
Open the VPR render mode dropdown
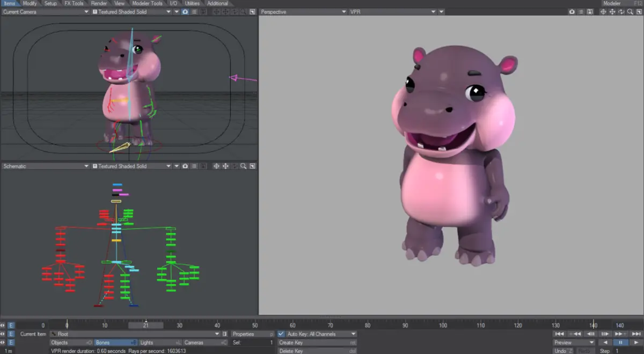392,12
